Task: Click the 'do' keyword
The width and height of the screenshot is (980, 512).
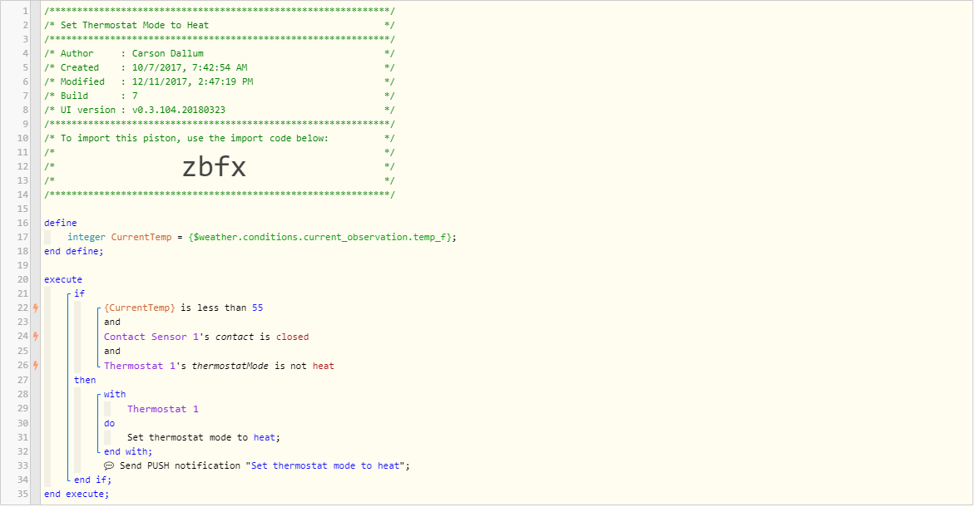Action: [x=109, y=423]
